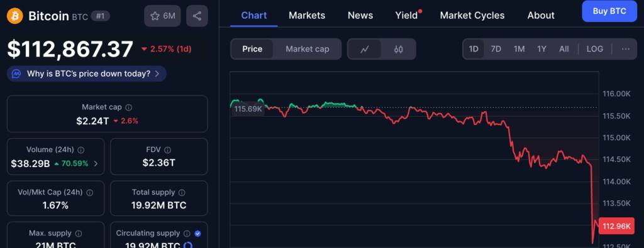The width and height of the screenshot is (644, 248).
Task: Click the verified checkmark badge on Circulating supply
Action: click(x=197, y=233)
